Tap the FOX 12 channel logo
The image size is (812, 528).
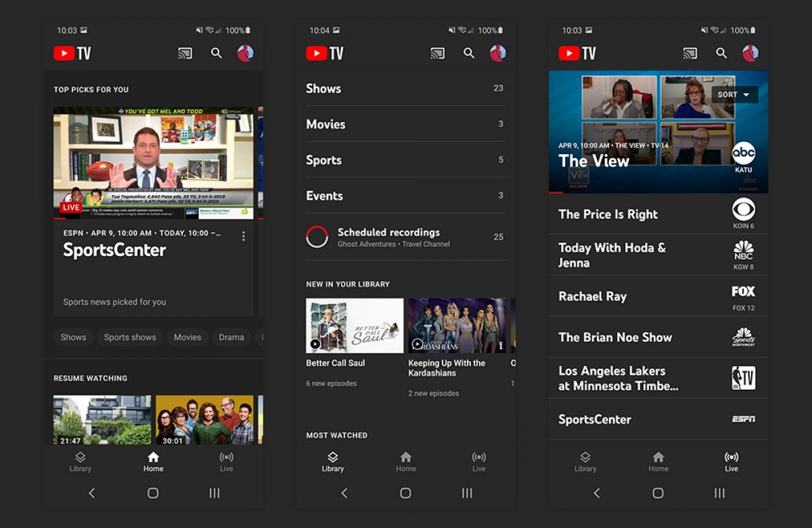743,292
